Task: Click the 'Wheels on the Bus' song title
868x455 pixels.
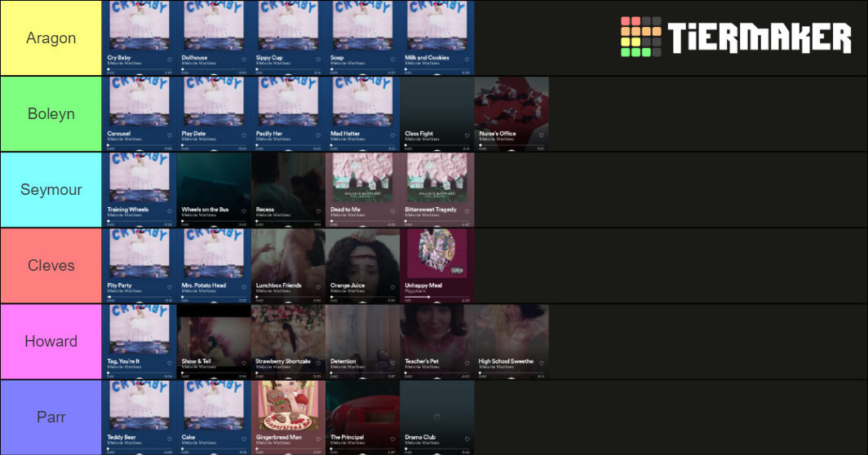Action: tap(205, 210)
